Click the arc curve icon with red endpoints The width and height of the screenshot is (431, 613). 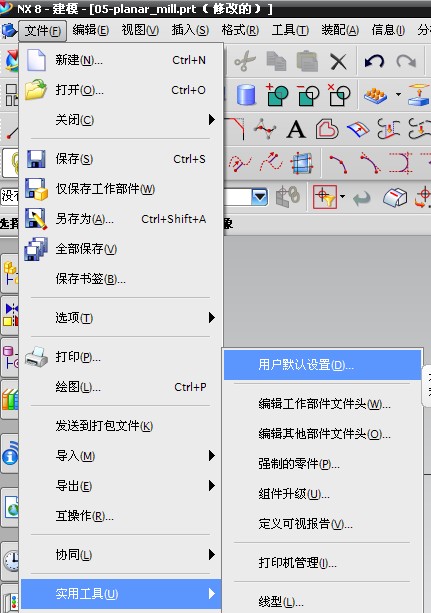339,163
